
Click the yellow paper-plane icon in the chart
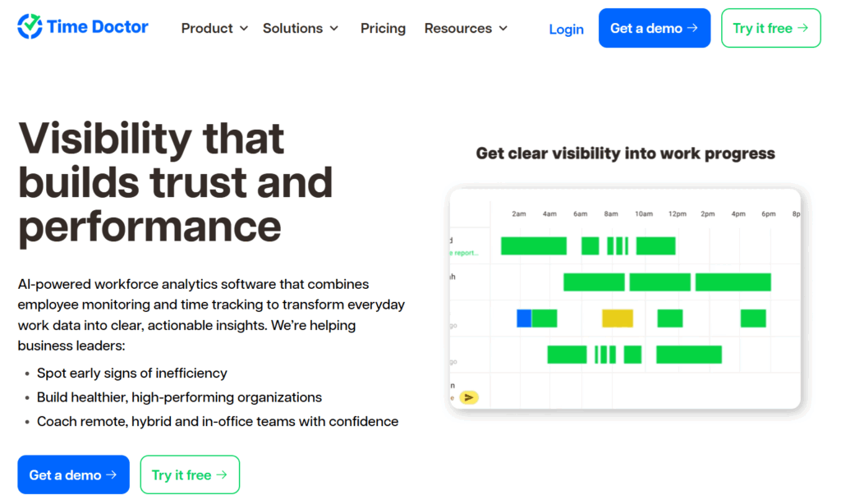point(468,397)
